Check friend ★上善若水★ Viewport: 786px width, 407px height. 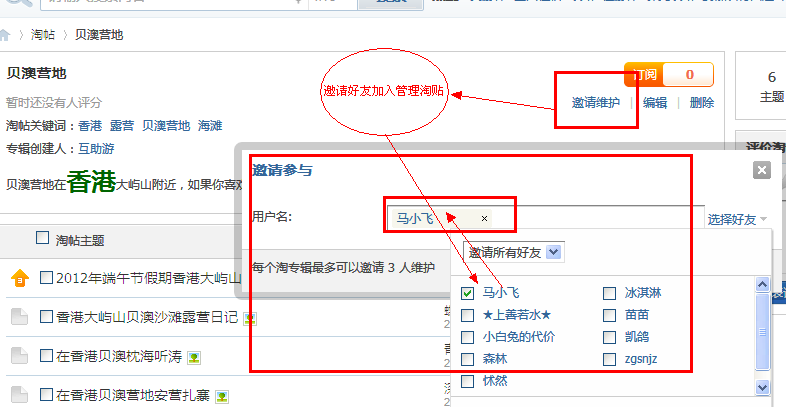click(x=467, y=315)
